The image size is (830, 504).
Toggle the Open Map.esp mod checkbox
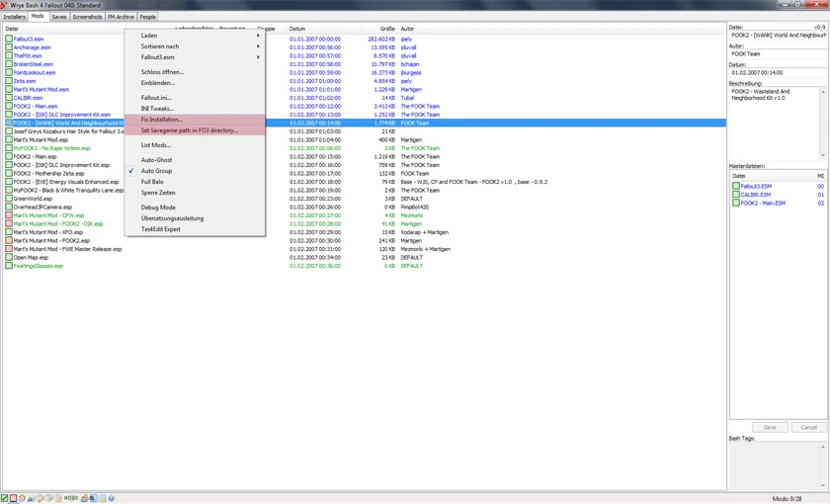[x=9, y=257]
